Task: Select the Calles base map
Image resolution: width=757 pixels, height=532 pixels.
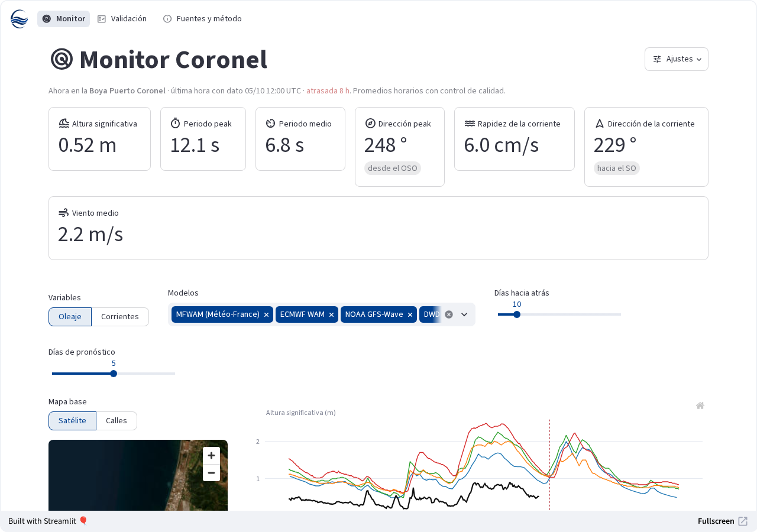Action: tap(117, 421)
